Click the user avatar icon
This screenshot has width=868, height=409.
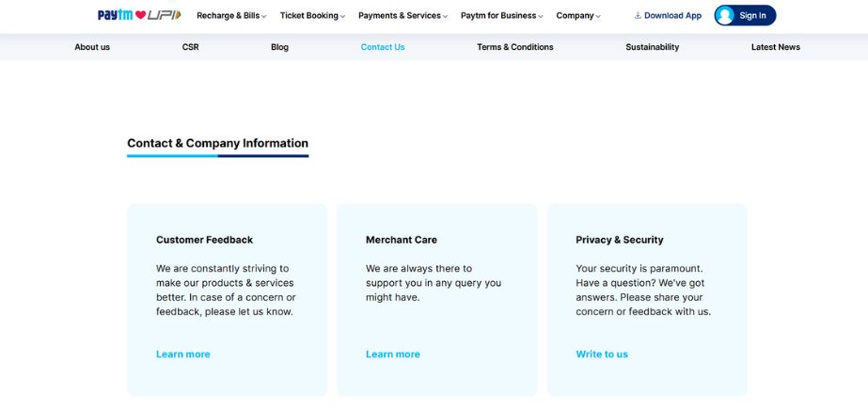click(x=725, y=15)
